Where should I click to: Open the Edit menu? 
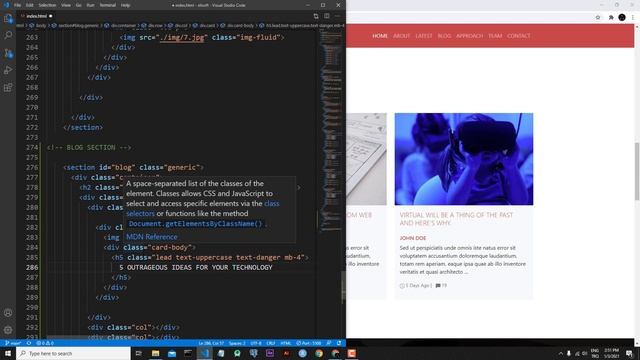[30, 5]
